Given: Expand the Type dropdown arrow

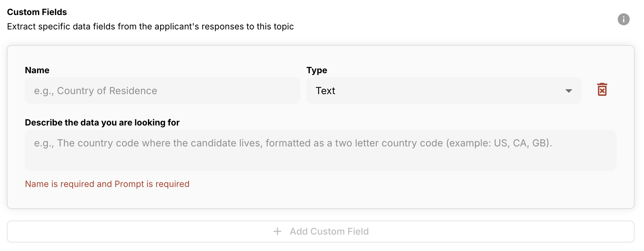Looking at the screenshot, I should coord(569,91).
